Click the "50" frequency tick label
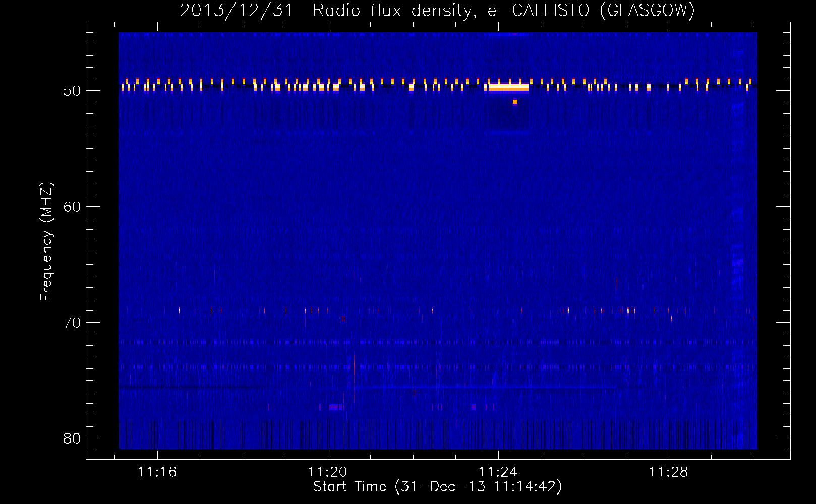 (x=72, y=91)
